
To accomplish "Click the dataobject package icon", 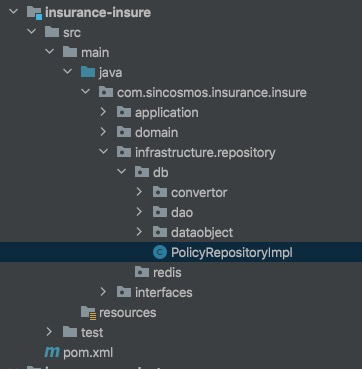I will pos(160,232).
